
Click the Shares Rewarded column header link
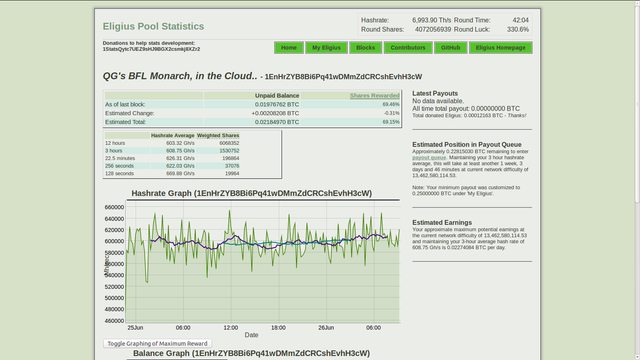pyautogui.click(x=375, y=96)
